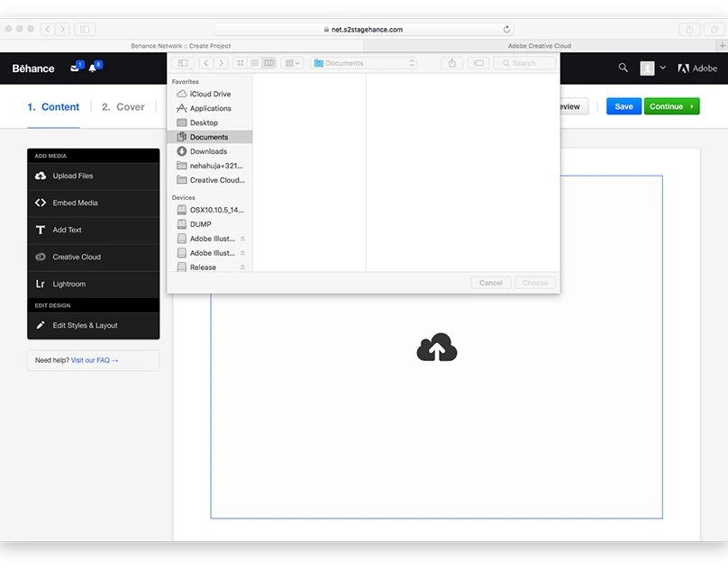This screenshot has width=728, height=569.
Task: Switch file dialog to list view
Action: click(x=254, y=63)
